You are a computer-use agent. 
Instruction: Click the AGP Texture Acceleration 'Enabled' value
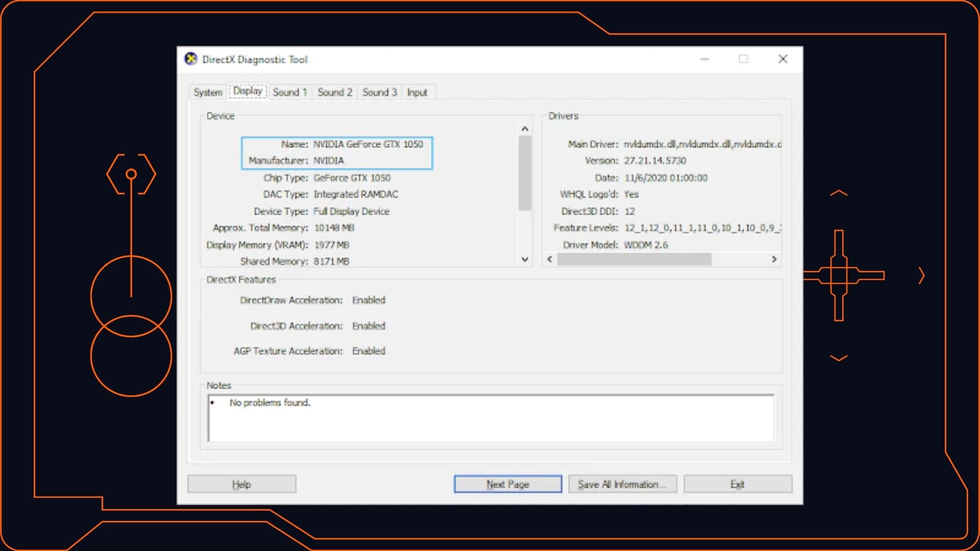point(369,351)
